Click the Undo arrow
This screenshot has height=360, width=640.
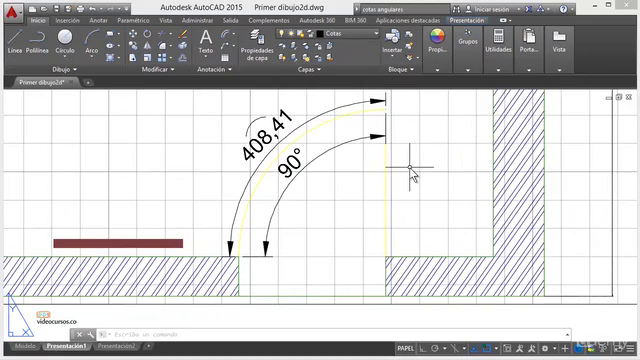(x=92, y=9)
